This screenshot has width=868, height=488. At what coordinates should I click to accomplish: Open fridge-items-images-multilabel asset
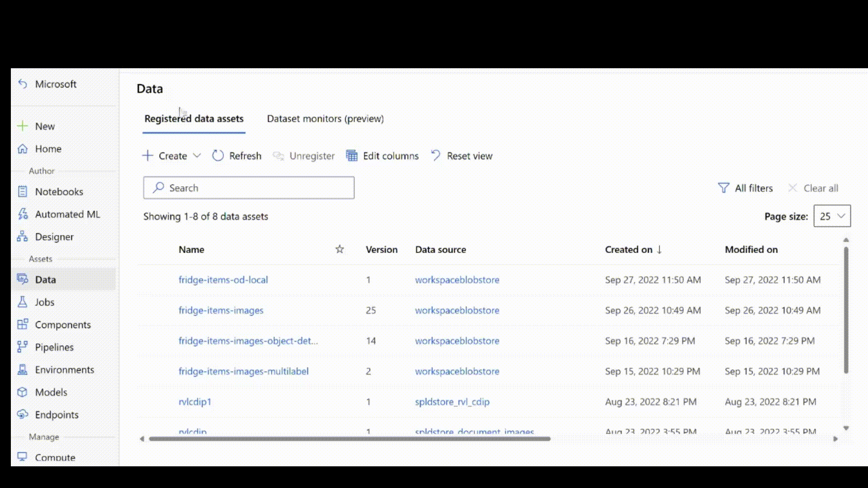point(243,371)
